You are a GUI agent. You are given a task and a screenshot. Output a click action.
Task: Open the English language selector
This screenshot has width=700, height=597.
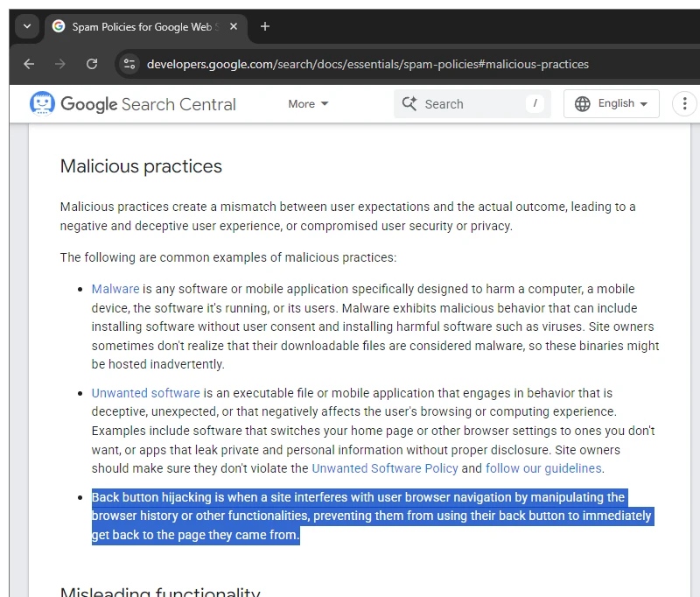[x=612, y=104]
